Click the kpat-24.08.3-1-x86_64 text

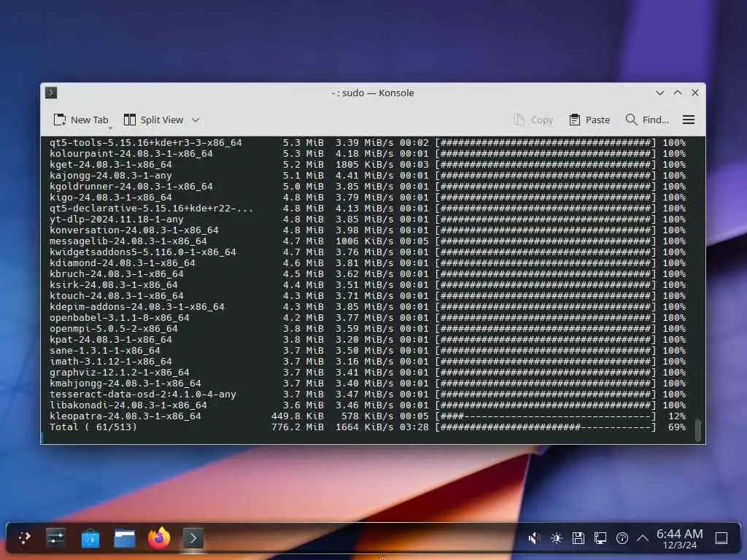[111, 340]
